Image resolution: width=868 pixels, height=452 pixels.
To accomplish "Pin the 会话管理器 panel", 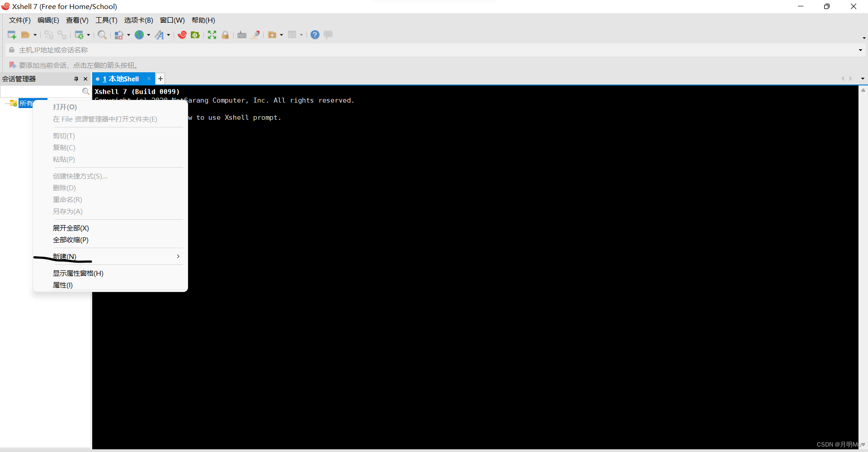I will point(76,79).
